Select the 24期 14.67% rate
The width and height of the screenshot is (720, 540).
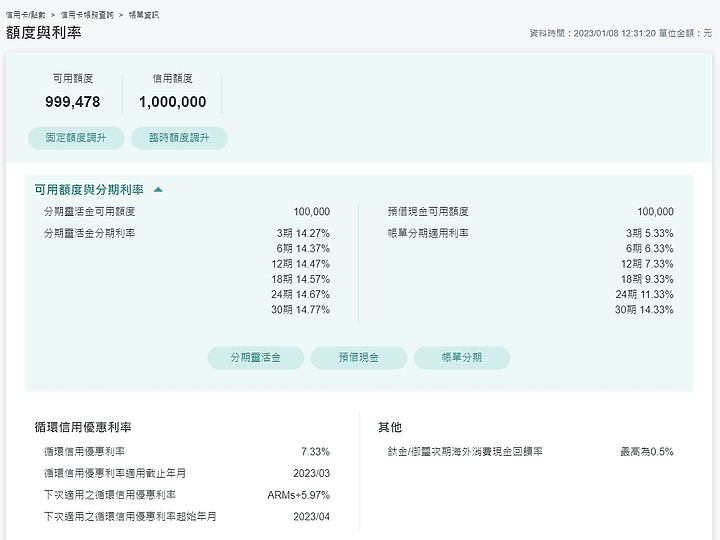point(300,294)
